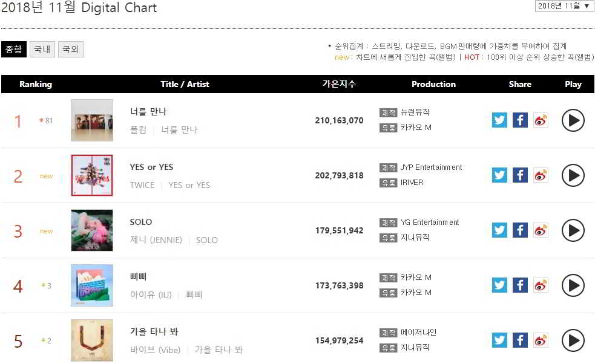Open the YES or YES song title link
Image resolution: width=595 pixels, height=364 pixels.
coord(151,167)
